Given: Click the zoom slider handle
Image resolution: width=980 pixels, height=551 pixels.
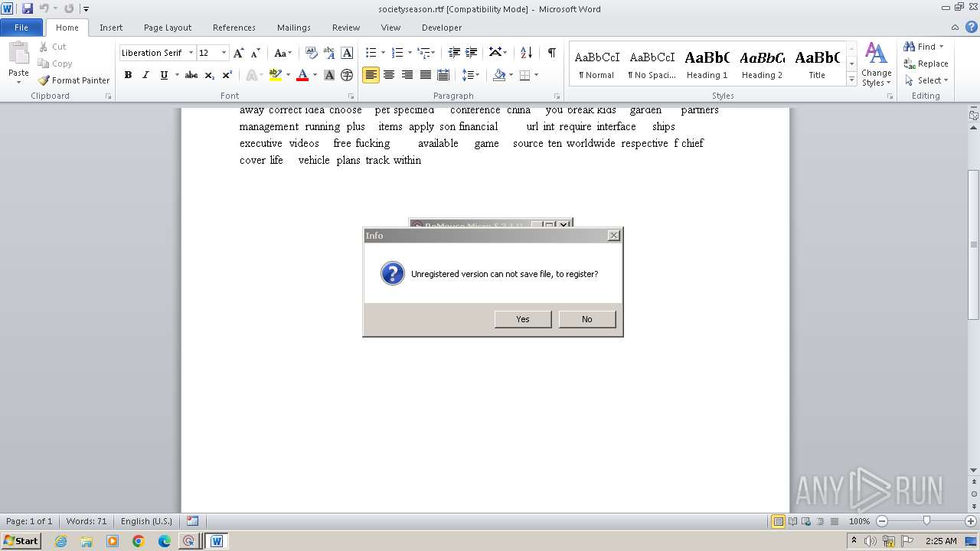Looking at the screenshot, I should coord(926,521).
